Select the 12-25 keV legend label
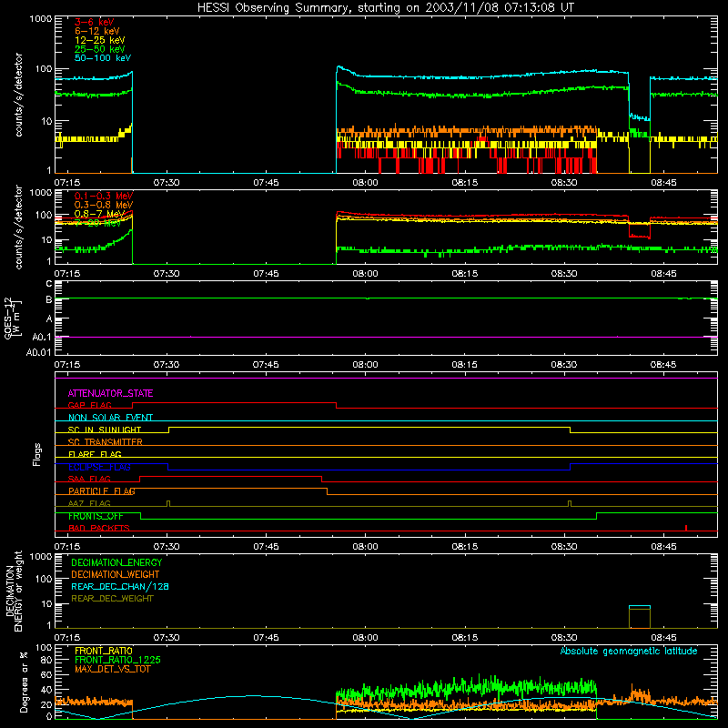The height and width of the screenshot is (728, 728). [x=100, y=40]
